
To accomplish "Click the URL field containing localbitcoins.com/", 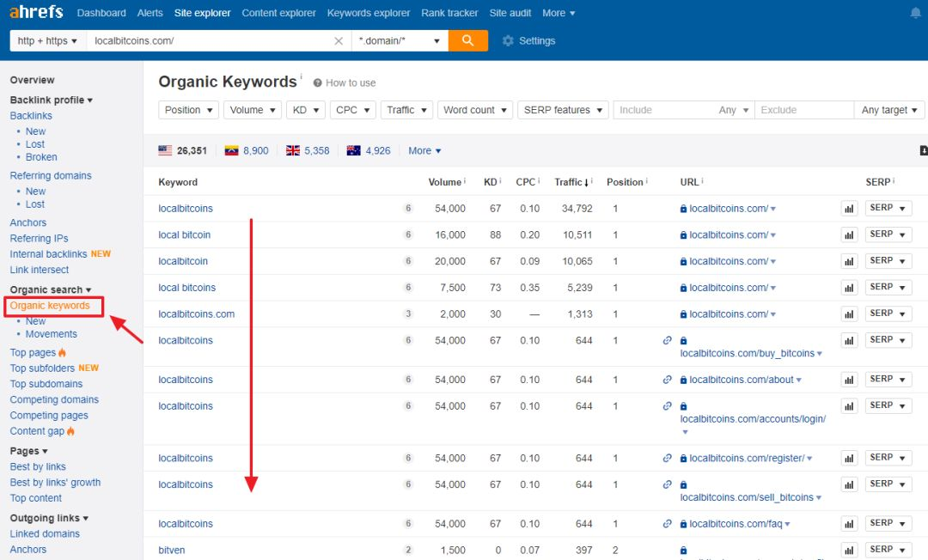I will click(x=209, y=41).
